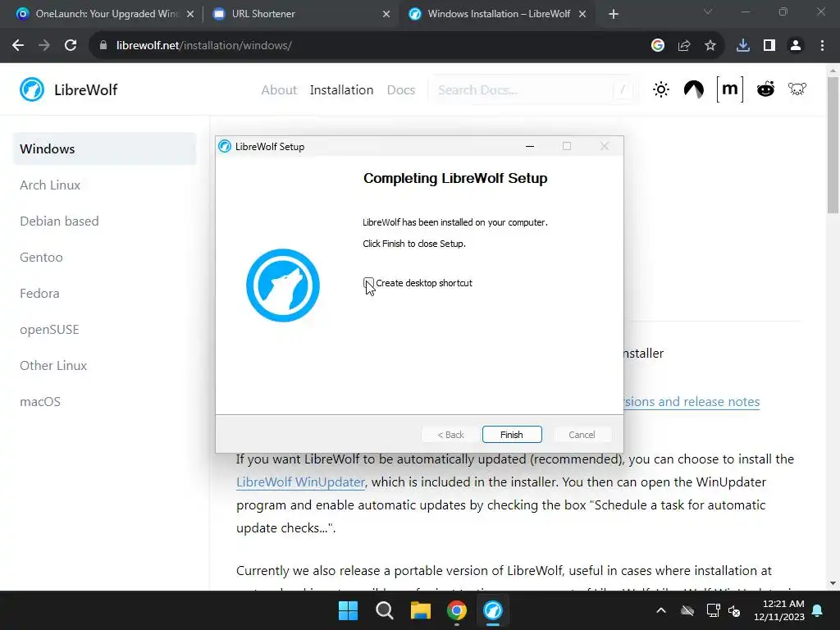The image size is (840, 630).
Task: Close the OneLaunch tab
Action: [190, 14]
